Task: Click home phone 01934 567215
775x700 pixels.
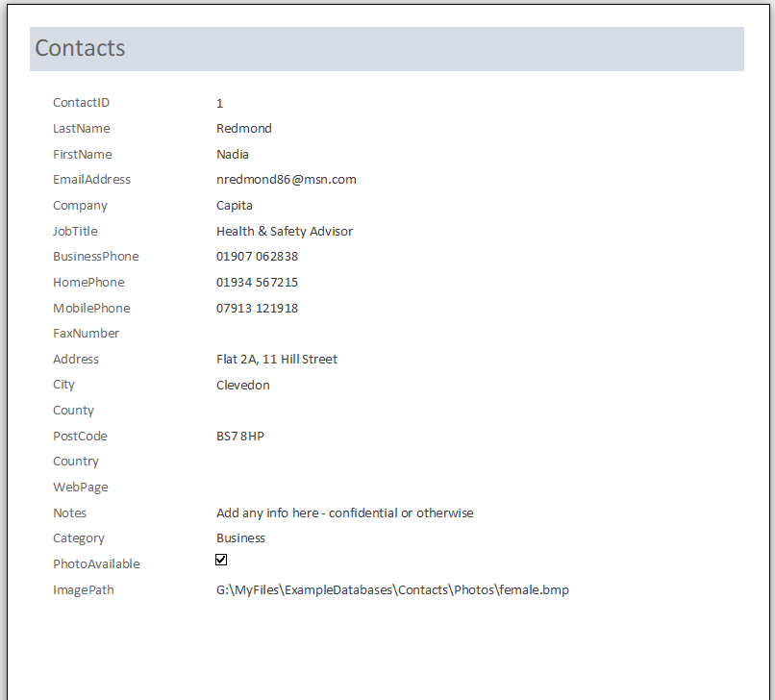Action: (x=257, y=283)
